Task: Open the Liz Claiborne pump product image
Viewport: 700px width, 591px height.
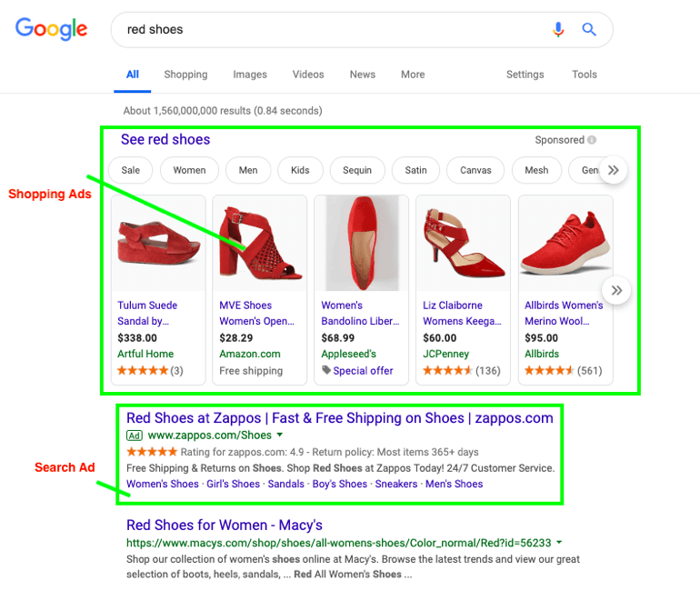Action: pyautogui.click(x=464, y=244)
